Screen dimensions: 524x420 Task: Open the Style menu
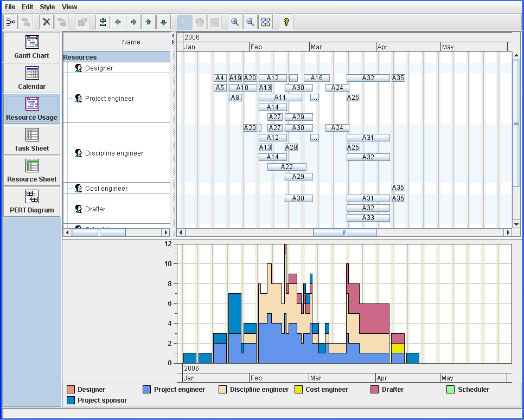click(47, 7)
